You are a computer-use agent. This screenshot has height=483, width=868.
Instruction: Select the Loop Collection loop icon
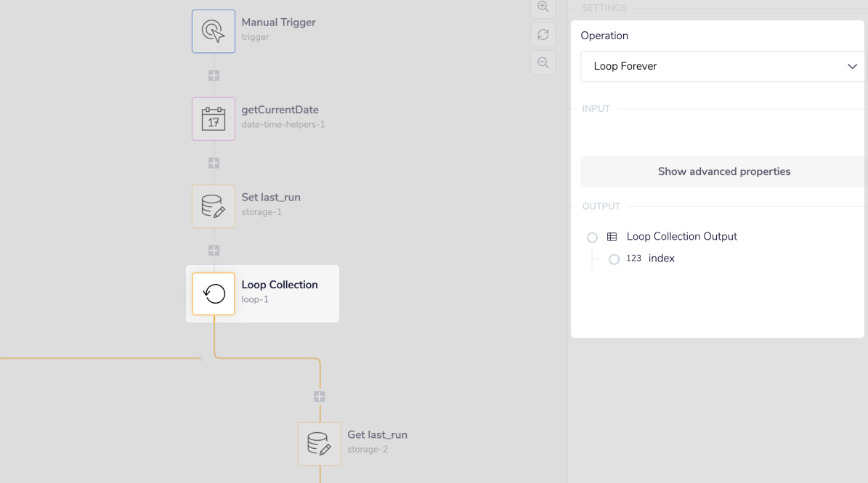pos(214,293)
